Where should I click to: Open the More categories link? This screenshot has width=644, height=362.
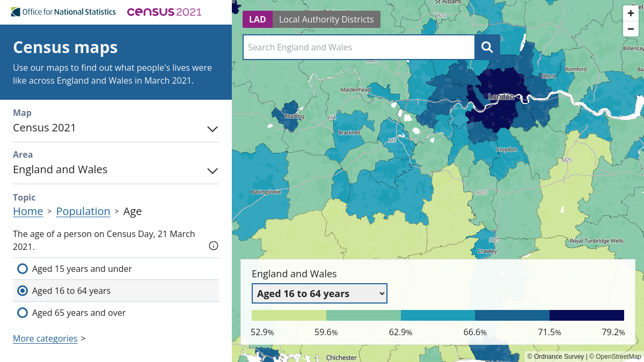click(45, 338)
